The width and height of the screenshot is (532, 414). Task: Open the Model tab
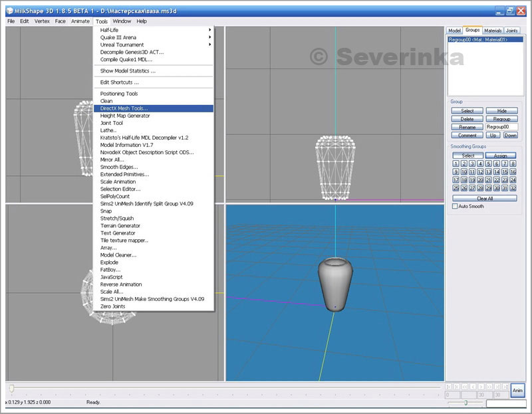pyautogui.click(x=454, y=31)
